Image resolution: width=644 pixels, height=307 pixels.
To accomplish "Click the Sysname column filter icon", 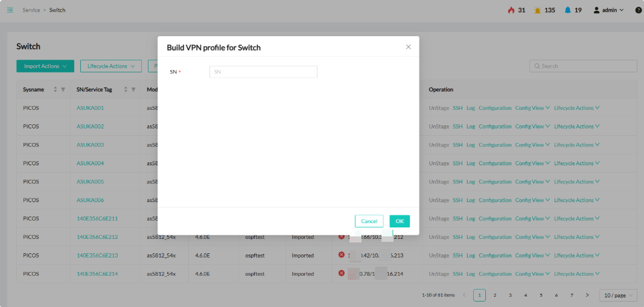I will (x=63, y=90).
